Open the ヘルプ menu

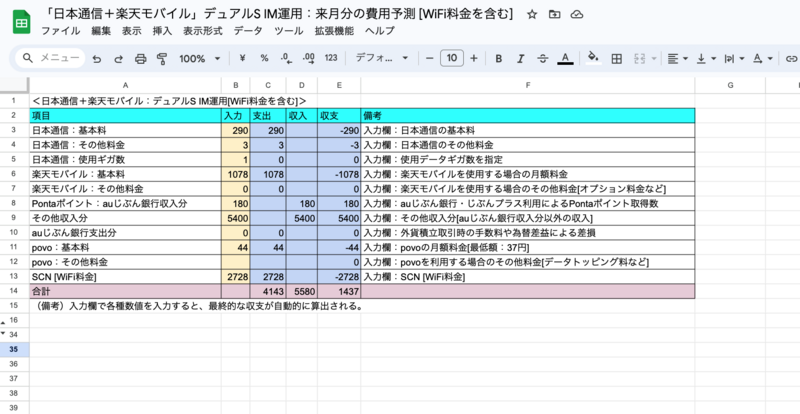coord(380,31)
